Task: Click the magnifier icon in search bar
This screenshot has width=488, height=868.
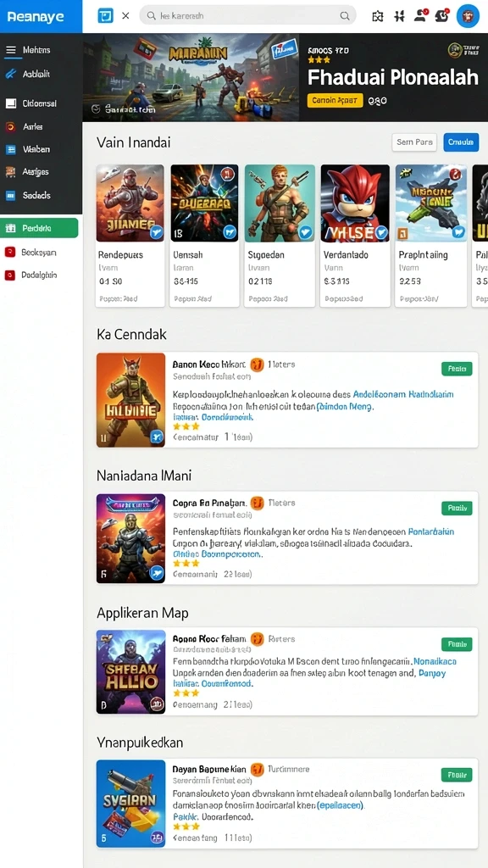Action: pos(344,16)
